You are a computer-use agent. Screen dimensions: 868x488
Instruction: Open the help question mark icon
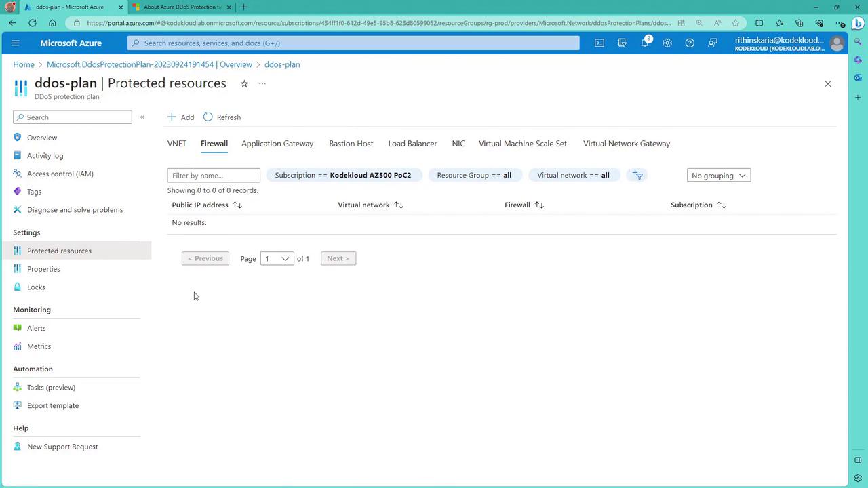pos(690,43)
